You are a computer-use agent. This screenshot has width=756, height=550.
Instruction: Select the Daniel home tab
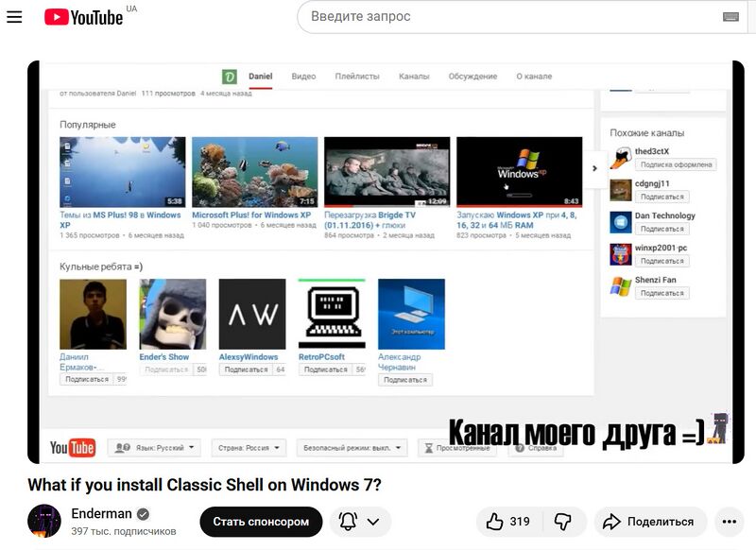point(261,77)
